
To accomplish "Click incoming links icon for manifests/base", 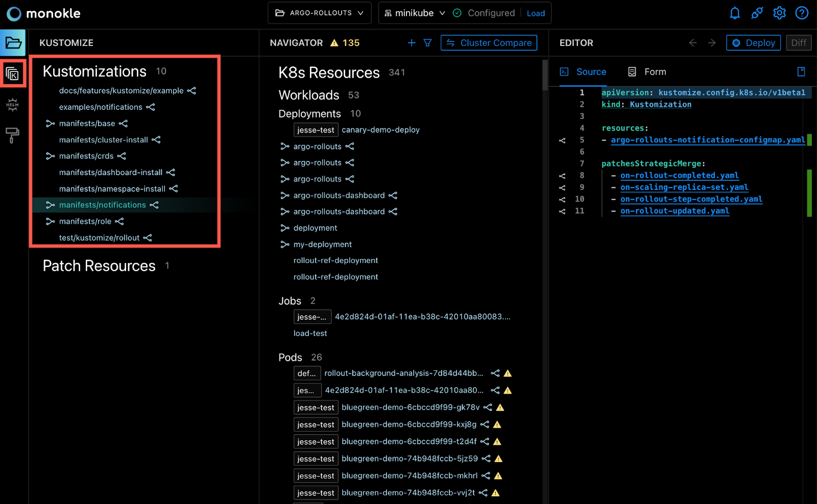I will click(x=50, y=124).
